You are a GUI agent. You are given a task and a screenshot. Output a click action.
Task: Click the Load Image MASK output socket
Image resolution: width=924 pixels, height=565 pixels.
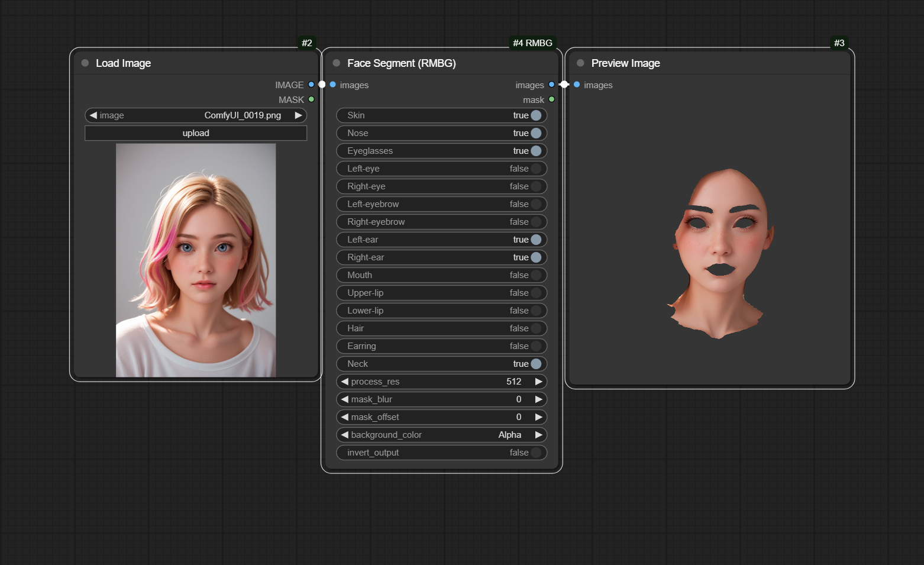point(311,99)
